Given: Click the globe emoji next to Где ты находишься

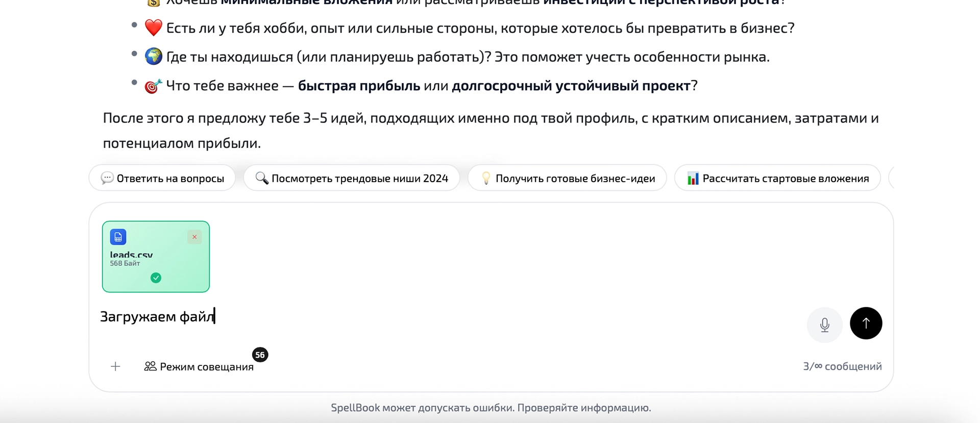Looking at the screenshot, I should (153, 56).
